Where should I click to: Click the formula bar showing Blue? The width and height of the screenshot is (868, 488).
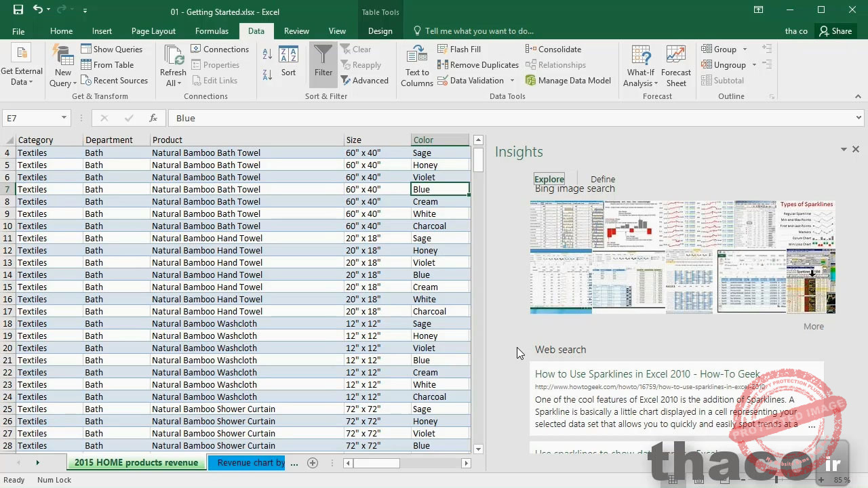coord(510,118)
